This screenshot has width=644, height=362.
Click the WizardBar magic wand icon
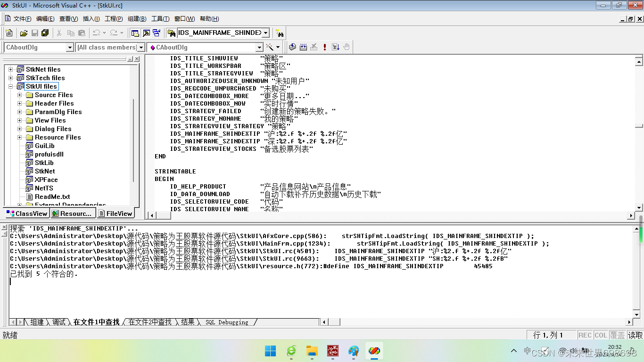[x=270, y=47]
